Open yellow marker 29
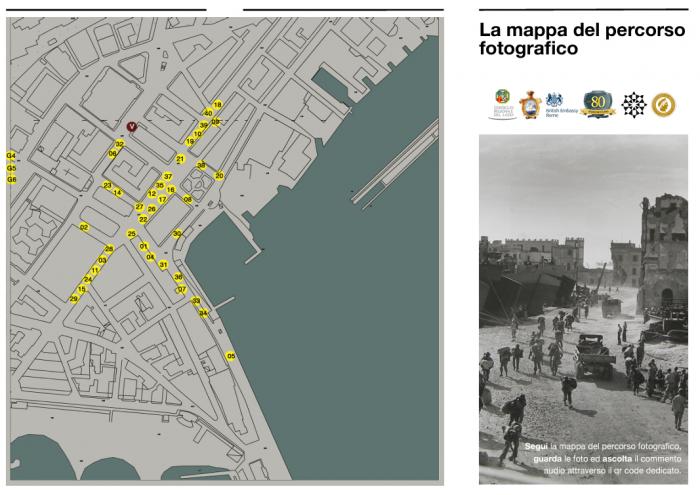Screen dimensions: 700x495 [x=74, y=299]
